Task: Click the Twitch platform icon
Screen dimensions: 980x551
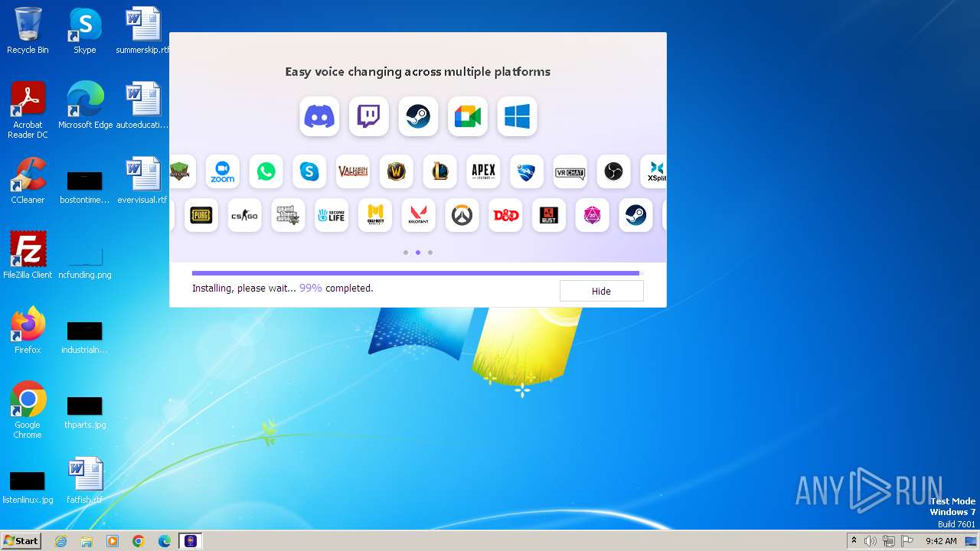Action: (369, 117)
